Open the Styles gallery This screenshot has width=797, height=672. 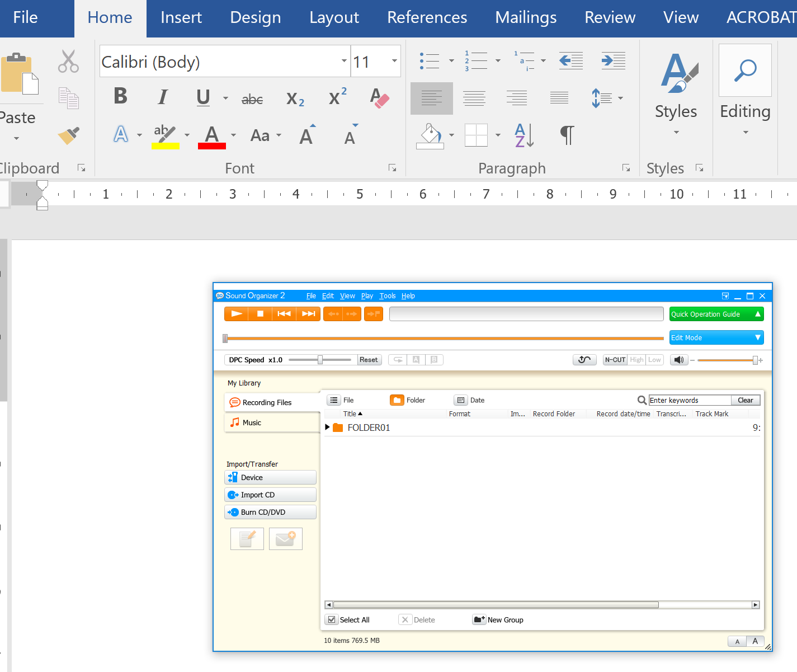[x=676, y=95]
